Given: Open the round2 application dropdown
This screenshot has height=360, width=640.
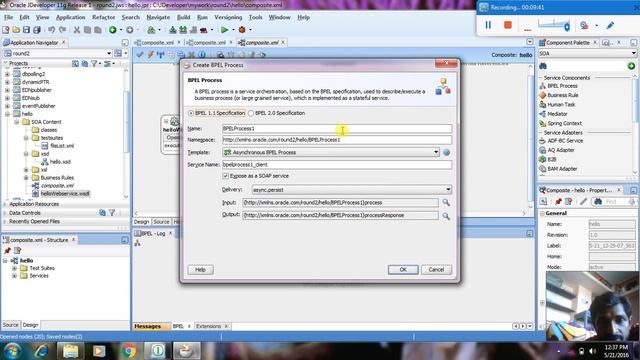Looking at the screenshot, I should (x=109, y=53).
